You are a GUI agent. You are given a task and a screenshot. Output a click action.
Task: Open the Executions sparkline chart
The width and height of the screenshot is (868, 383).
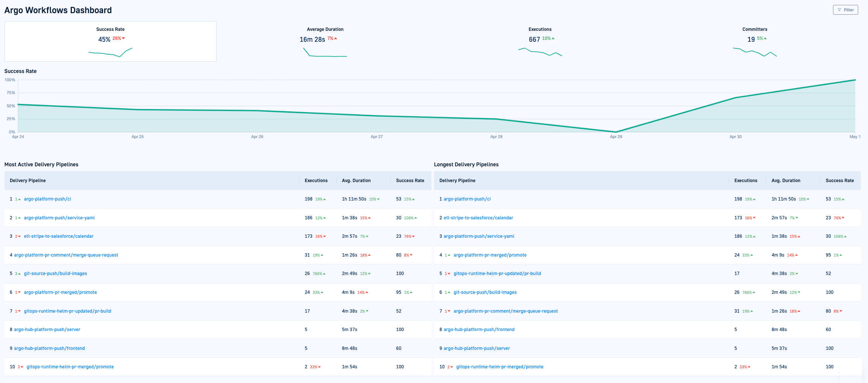click(540, 52)
